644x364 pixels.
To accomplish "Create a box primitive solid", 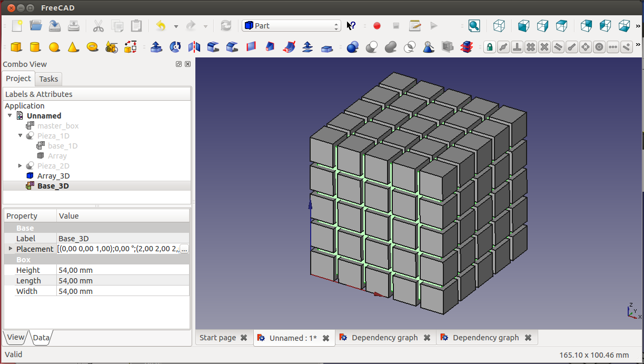I will coord(16,47).
